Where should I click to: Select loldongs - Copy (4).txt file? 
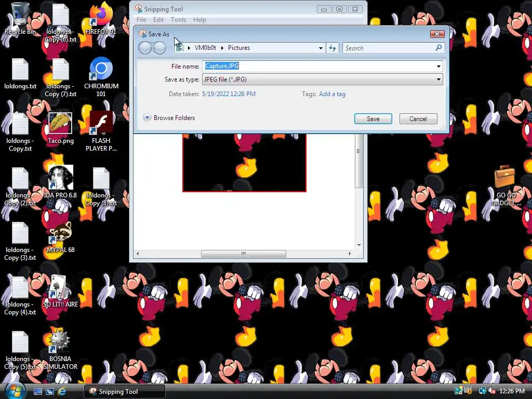click(20, 296)
